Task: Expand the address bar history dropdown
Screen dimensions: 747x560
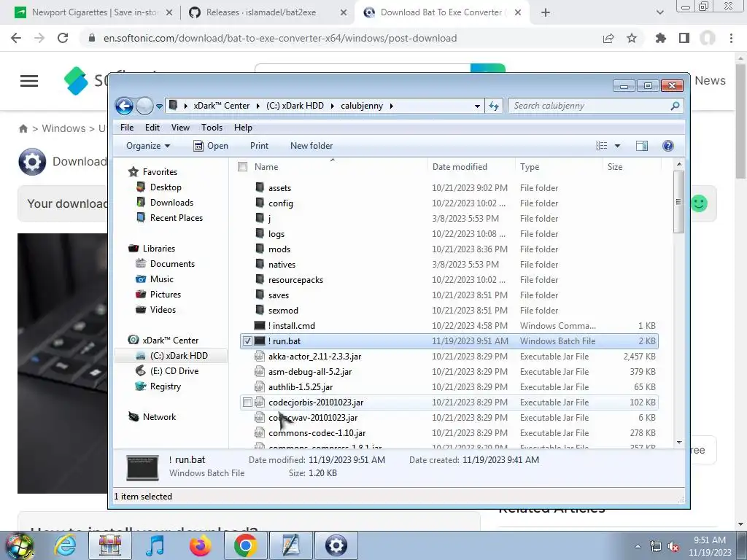Action: click(477, 106)
